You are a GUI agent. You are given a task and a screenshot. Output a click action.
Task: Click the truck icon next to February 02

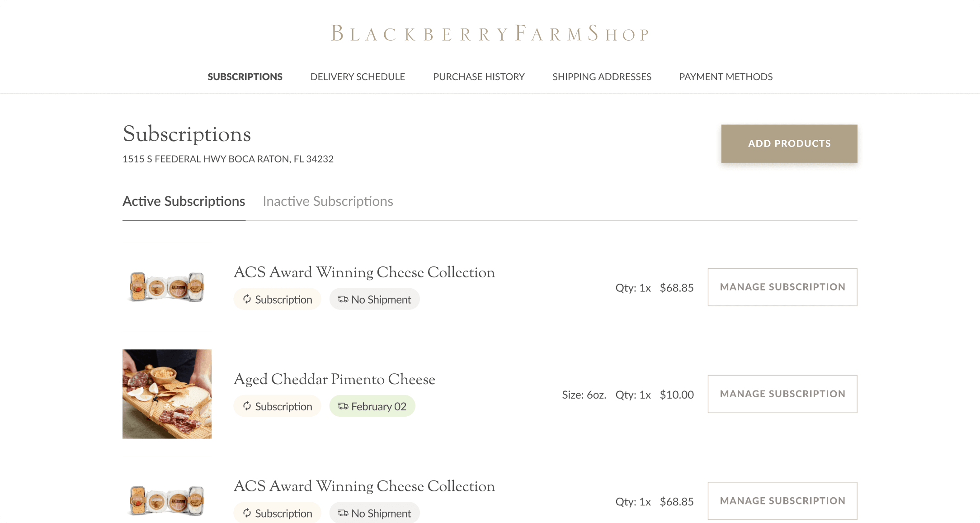[x=343, y=406]
